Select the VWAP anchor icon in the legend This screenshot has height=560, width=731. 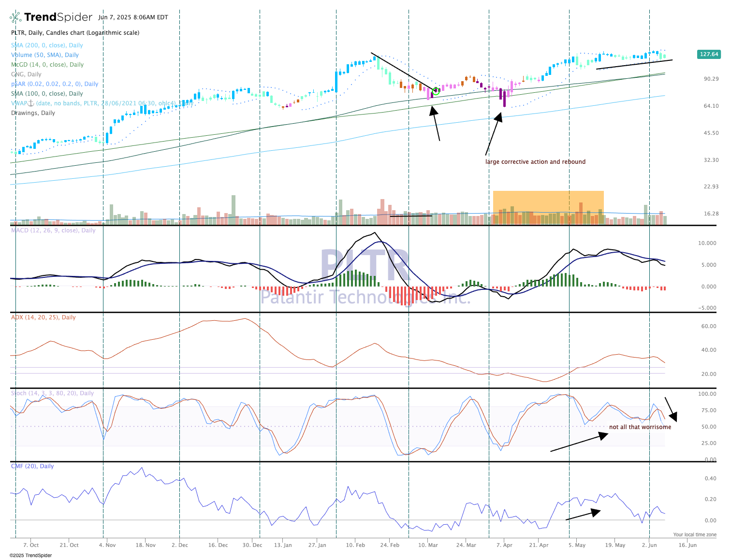pyautogui.click(x=30, y=103)
